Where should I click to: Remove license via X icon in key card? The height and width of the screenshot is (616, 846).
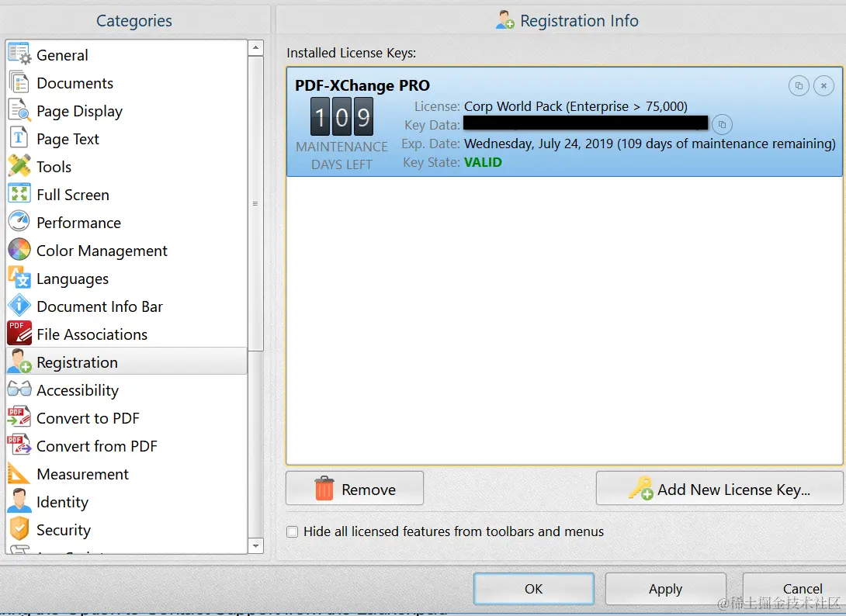pyautogui.click(x=823, y=86)
